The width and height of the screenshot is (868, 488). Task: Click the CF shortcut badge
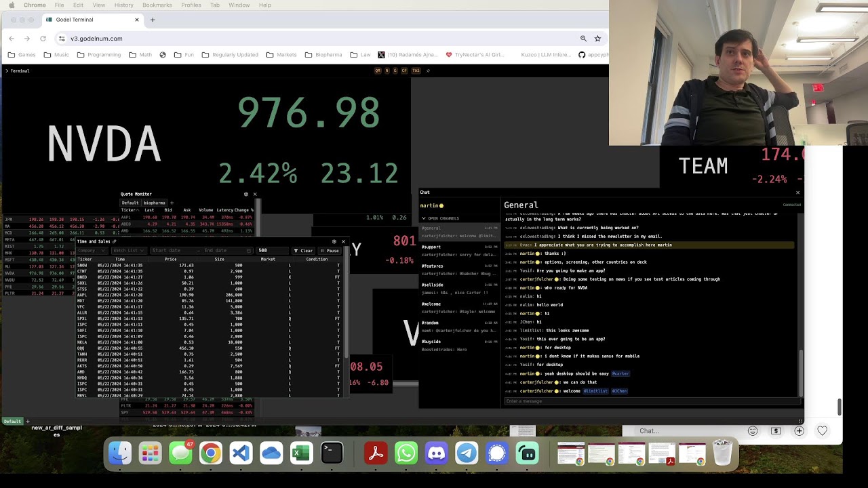pos(405,70)
